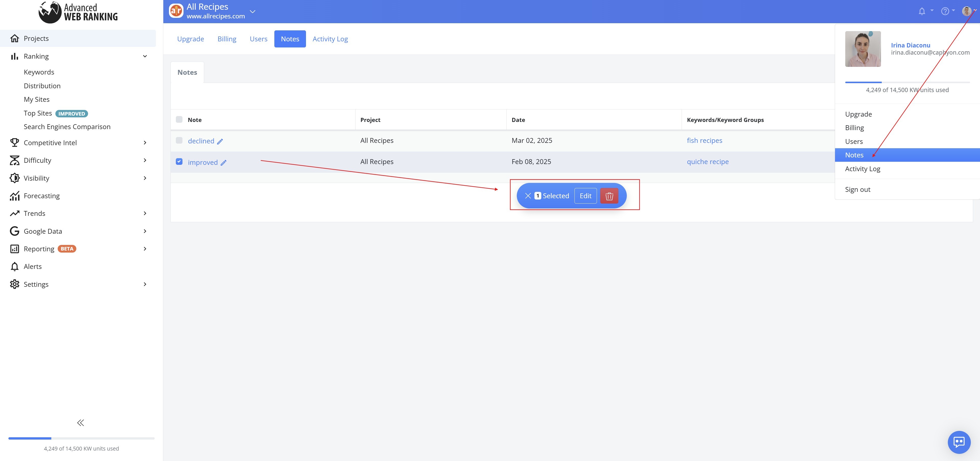Click pencil icon next to declined note
The height and width of the screenshot is (461, 980).
click(220, 142)
